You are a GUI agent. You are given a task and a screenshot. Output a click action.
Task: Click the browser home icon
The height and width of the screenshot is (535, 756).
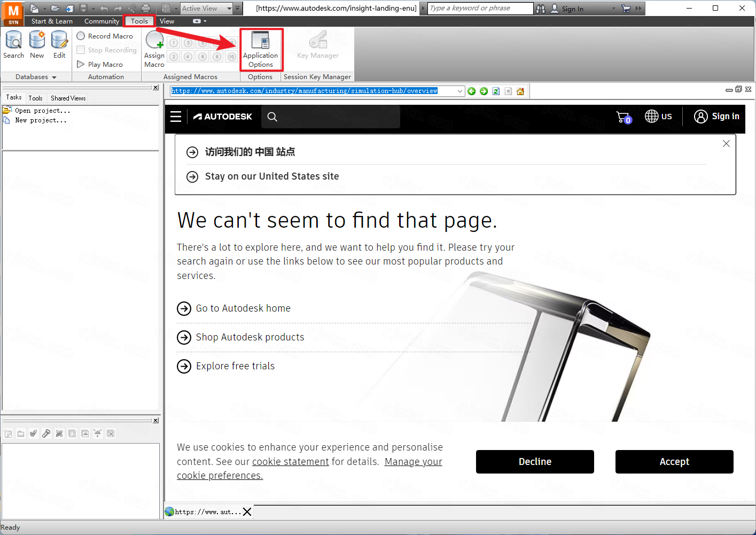click(520, 91)
